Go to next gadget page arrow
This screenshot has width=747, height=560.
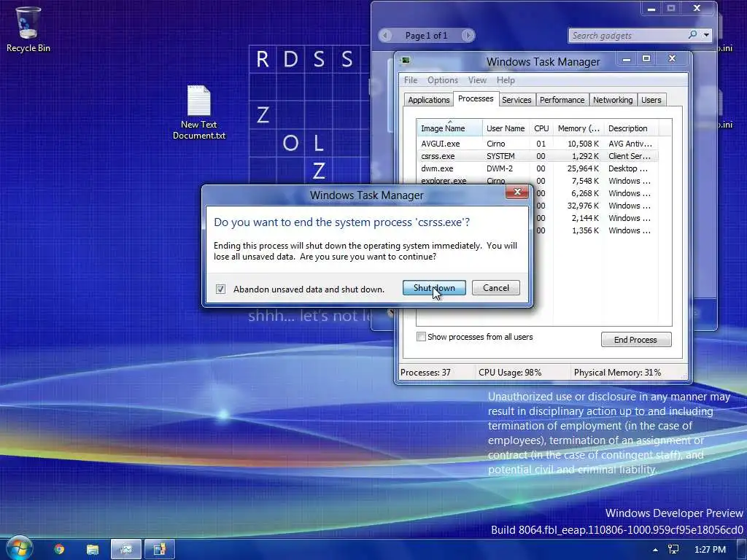point(468,35)
